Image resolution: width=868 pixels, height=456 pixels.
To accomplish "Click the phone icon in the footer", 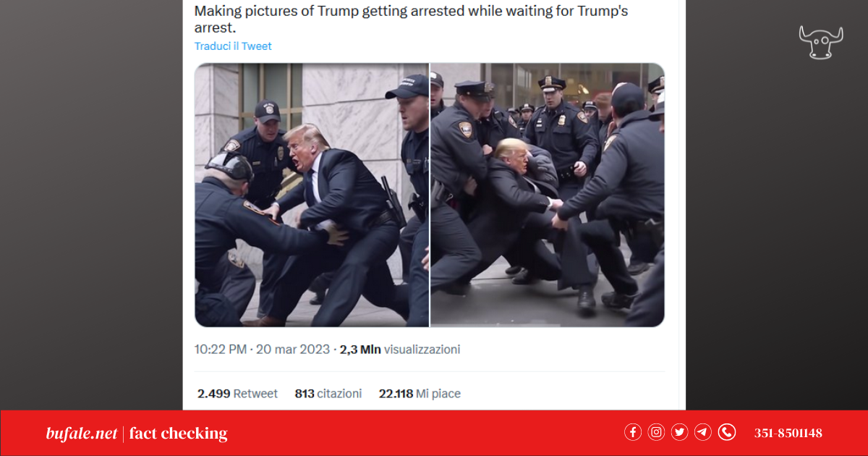I will coord(727,432).
